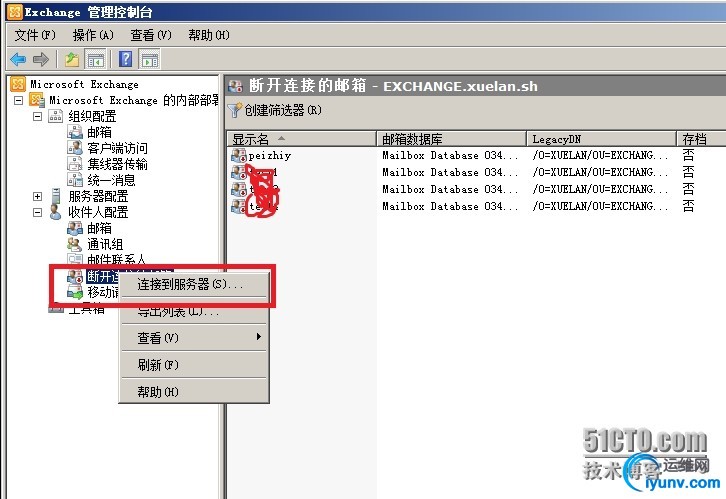Screen dimensions: 726x499
Task: Click the funnel icon beside 创建筛选器
Action: [235, 110]
